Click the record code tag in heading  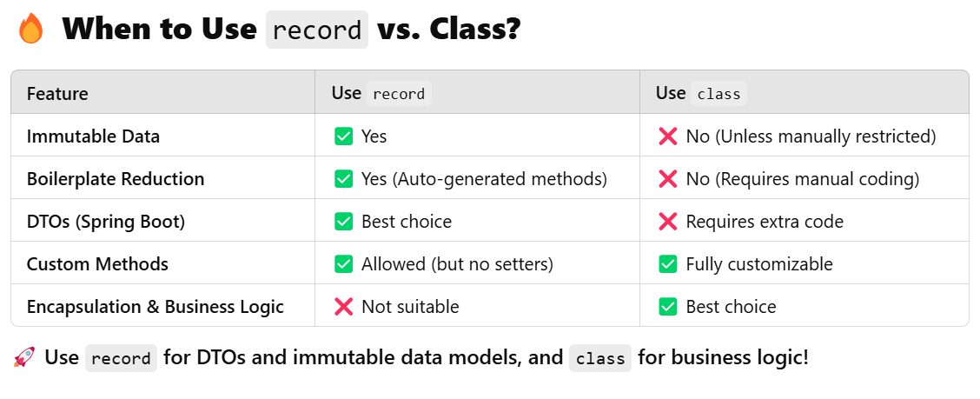click(x=317, y=30)
